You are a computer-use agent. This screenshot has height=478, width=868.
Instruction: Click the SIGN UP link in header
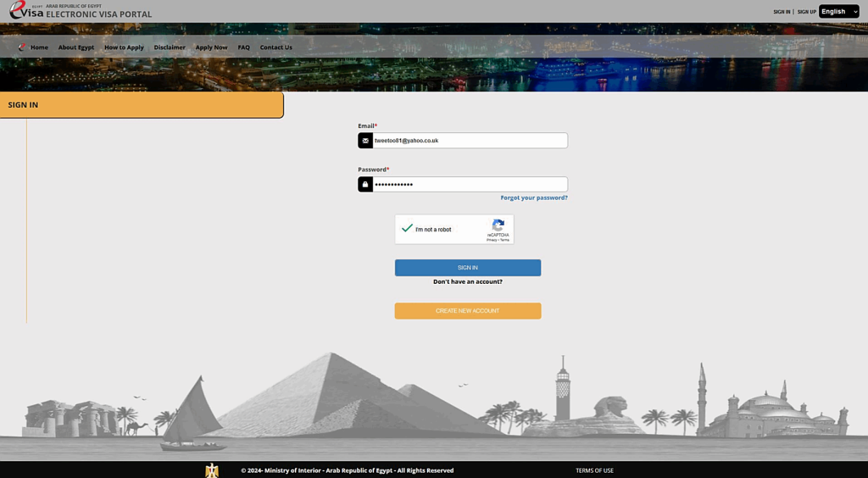[x=806, y=12]
